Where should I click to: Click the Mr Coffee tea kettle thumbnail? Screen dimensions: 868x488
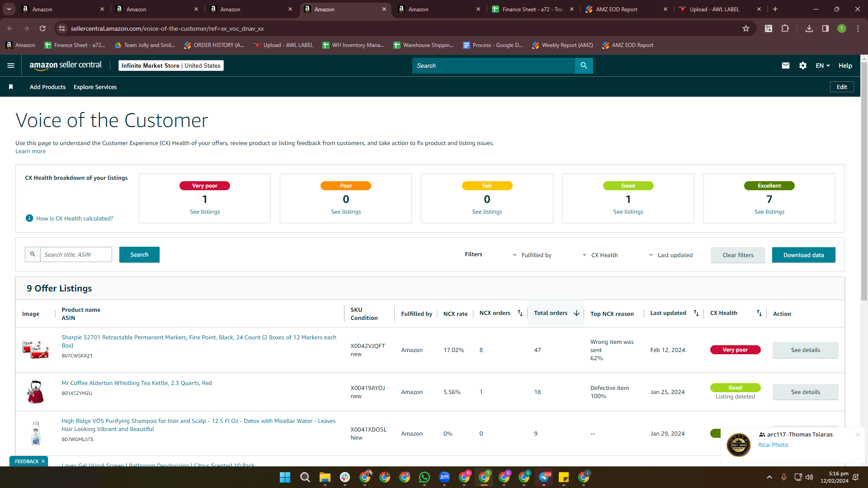(36, 392)
